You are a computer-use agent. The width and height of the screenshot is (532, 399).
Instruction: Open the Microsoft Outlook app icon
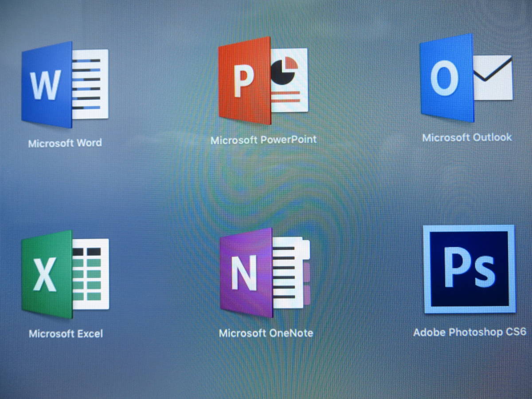(x=465, y=78)
